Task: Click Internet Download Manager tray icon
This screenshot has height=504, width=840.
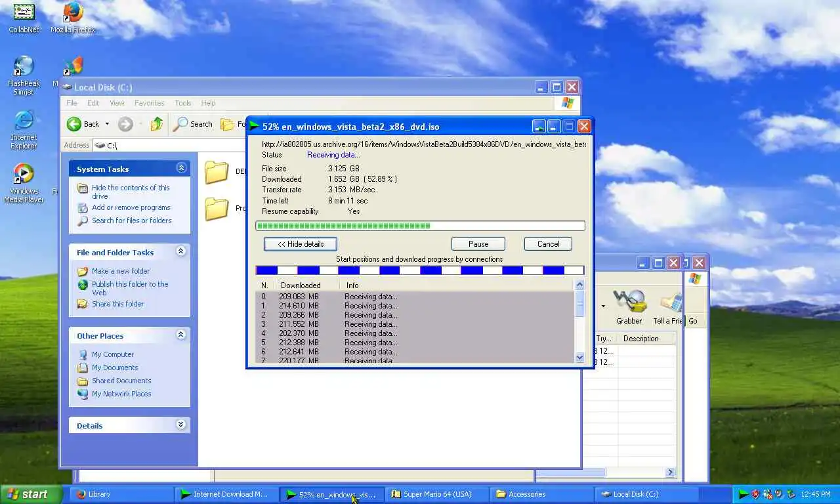Action: pos(744,494)
